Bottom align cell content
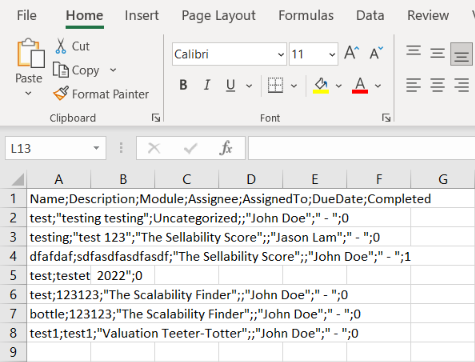 pos(461,54)
